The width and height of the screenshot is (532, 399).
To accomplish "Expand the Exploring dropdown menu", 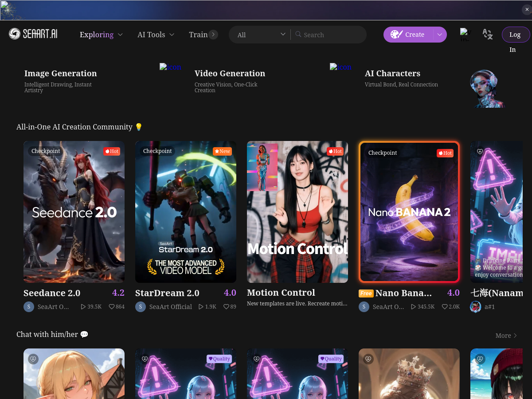I will 101,34.
